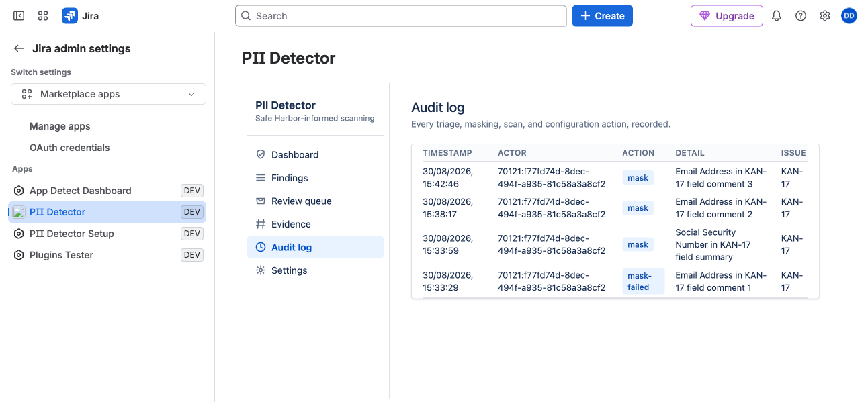Click the diamond icon on Upgrade button

tap(705, 16)
